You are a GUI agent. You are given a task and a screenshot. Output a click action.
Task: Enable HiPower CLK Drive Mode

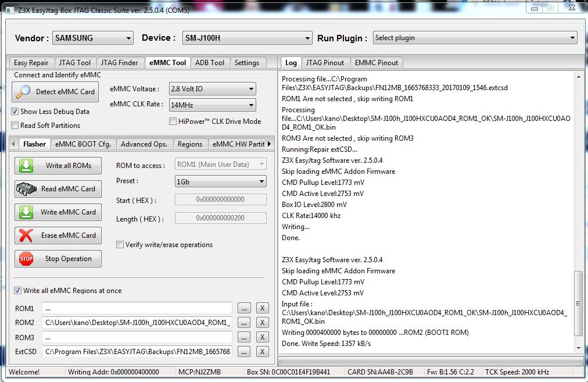pos(173,121)
